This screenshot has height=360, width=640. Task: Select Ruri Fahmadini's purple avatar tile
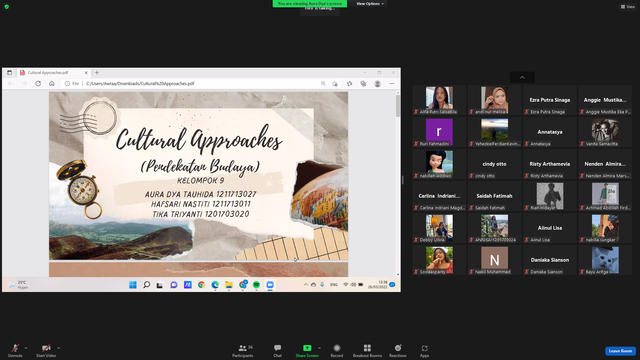439,132
